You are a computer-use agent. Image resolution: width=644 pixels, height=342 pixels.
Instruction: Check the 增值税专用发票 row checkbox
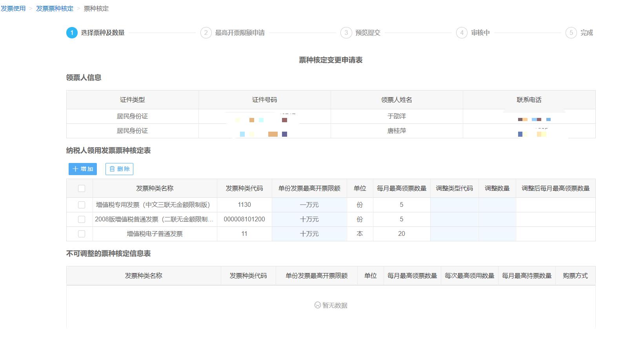82,205
